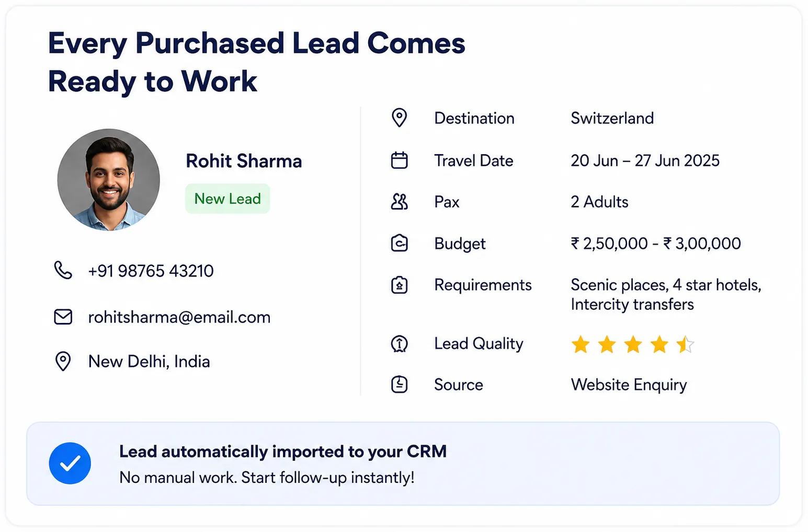This screenshot has width=808, height=532.
Task: Click the envelope email icon
Action: click(x=63, y=317)
